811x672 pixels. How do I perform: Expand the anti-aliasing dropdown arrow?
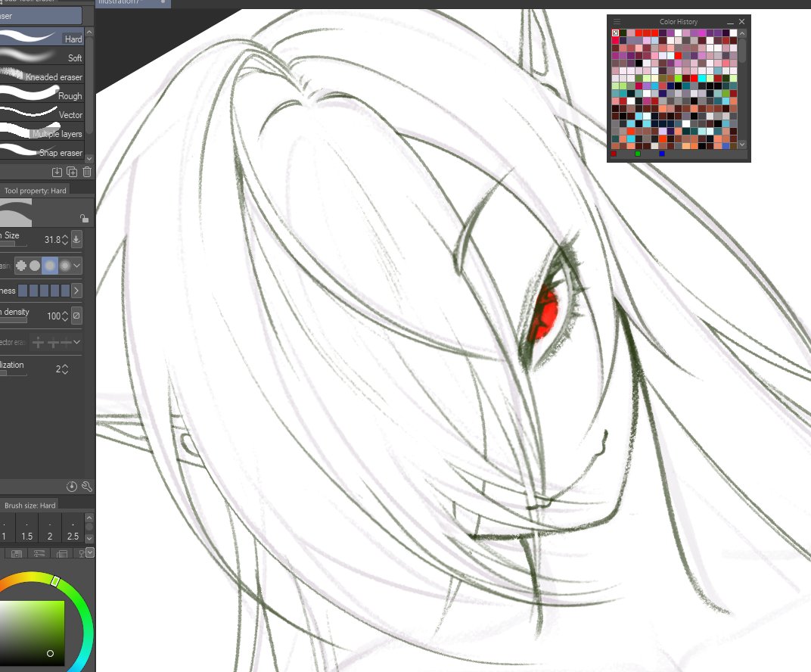[x=77, y=266]
